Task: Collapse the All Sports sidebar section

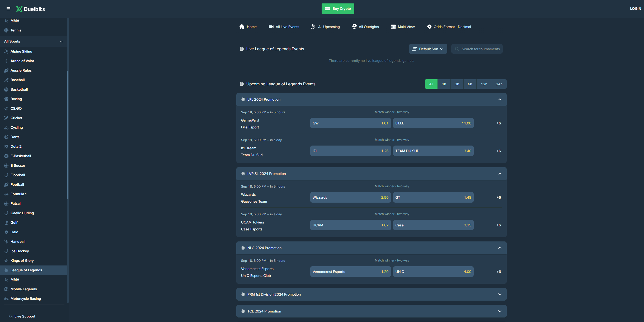Action: (34, 41)
